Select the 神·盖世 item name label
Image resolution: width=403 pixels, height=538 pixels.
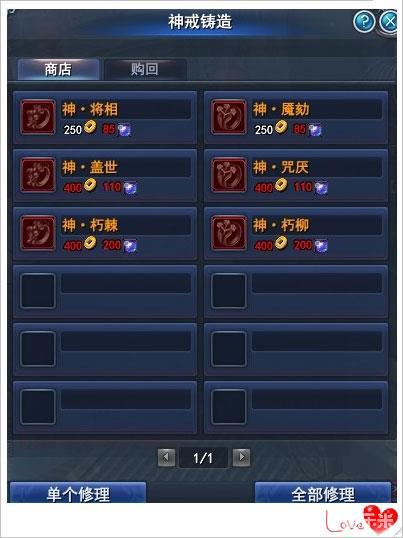tap(90, 167)
